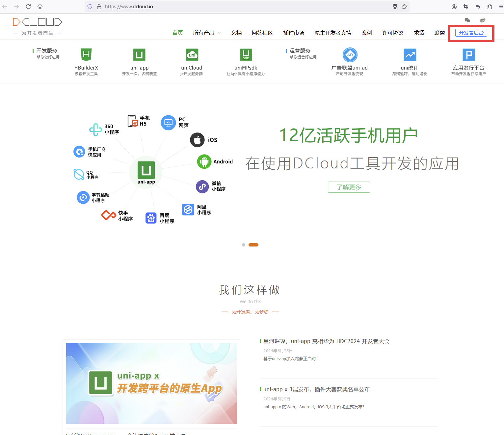Go to the browser home page icon
The height and width of the screenshot is (435, 504).
pyautogui.click(x=40, y=7)
